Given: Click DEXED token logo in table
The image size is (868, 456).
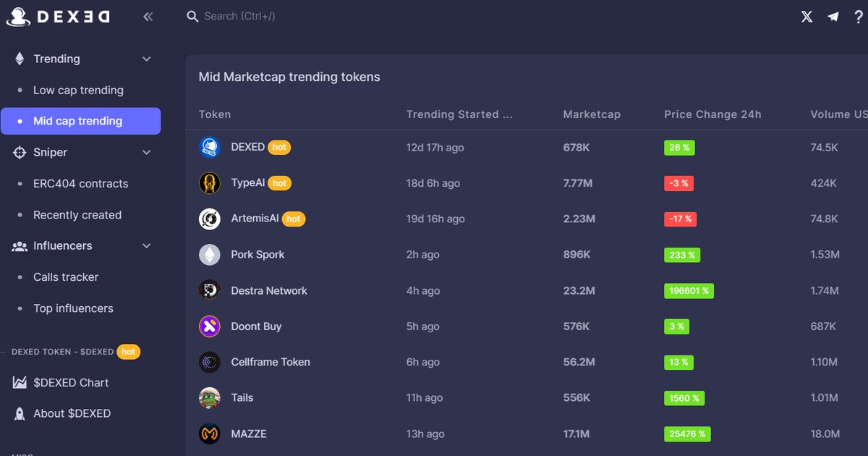Looking at the screenshot, I should click(209, 147).
